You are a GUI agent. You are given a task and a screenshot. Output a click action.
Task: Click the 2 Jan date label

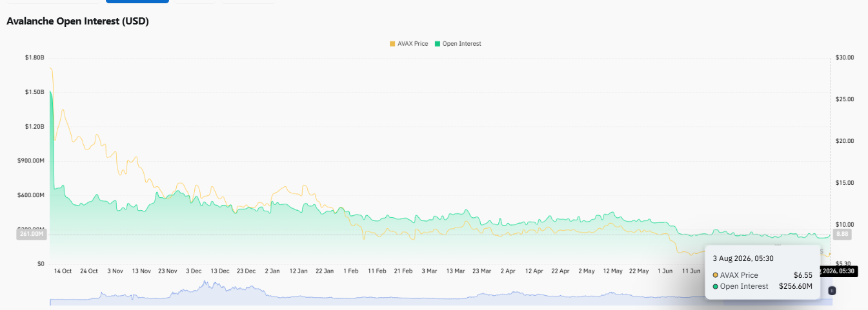(272, 271)
